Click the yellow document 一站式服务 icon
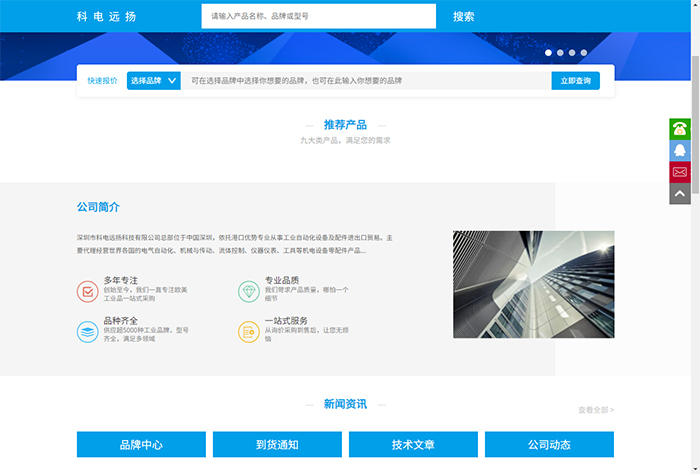700x474 pixels. click(248, 331)
